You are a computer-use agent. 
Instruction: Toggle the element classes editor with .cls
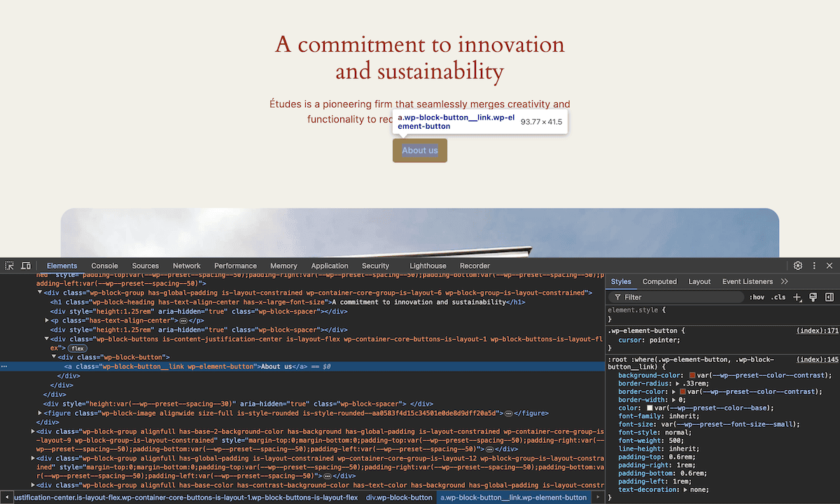778,297
